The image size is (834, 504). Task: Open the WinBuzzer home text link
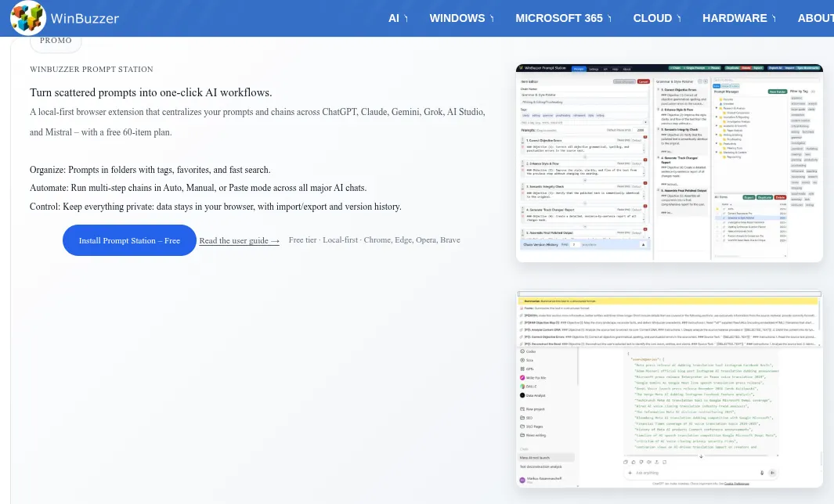[x=85, y=19]
